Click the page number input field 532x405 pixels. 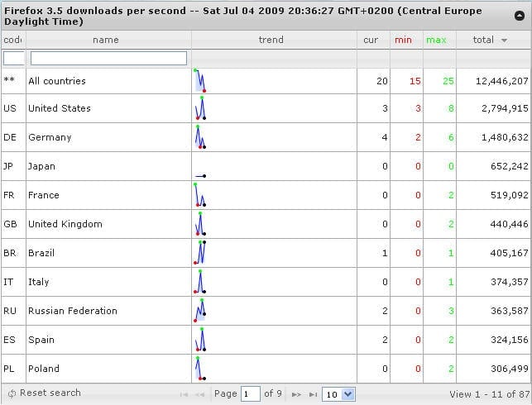coord(251,394)
